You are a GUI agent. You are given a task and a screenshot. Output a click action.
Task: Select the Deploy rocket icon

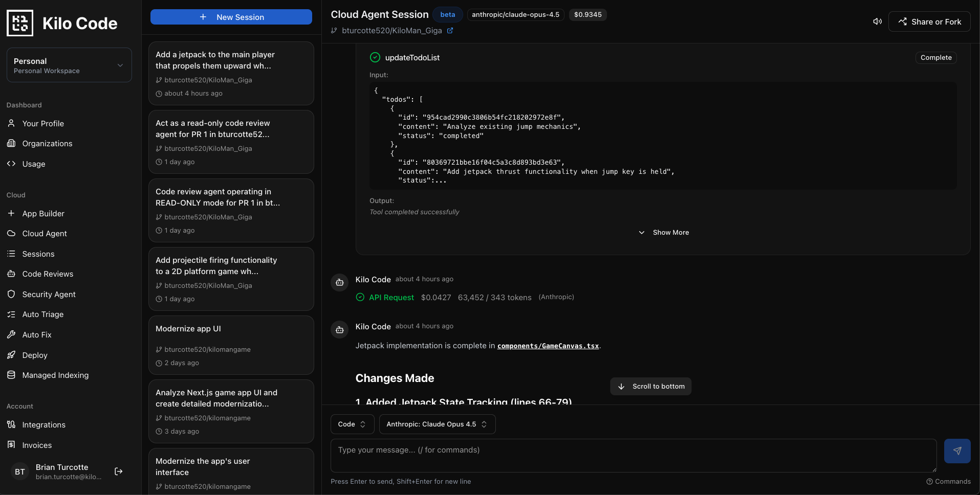[11, 355]
